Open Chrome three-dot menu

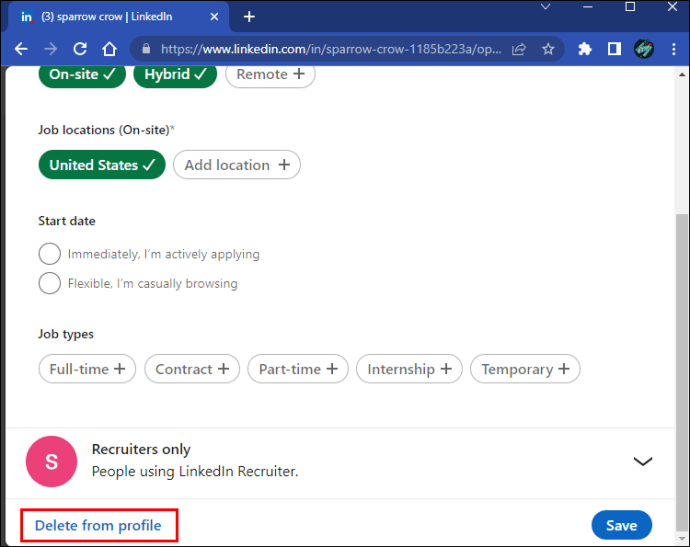click(674, 49)
